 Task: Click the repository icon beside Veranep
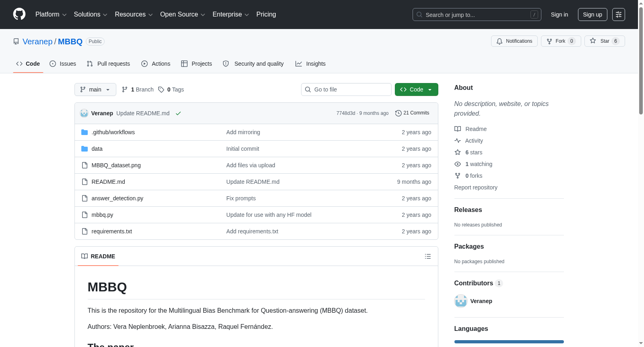pos(16,42)
